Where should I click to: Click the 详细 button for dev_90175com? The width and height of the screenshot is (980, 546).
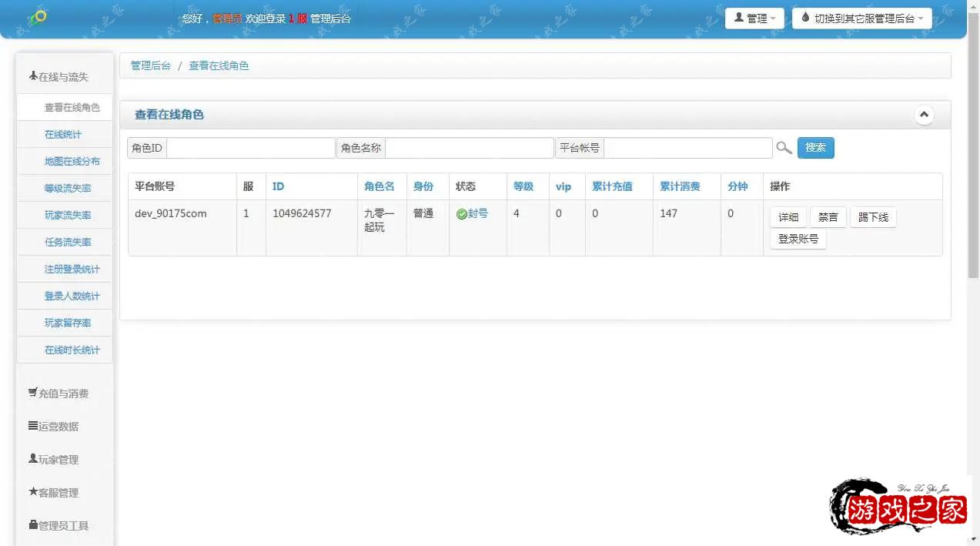click(x=788, y=218)
